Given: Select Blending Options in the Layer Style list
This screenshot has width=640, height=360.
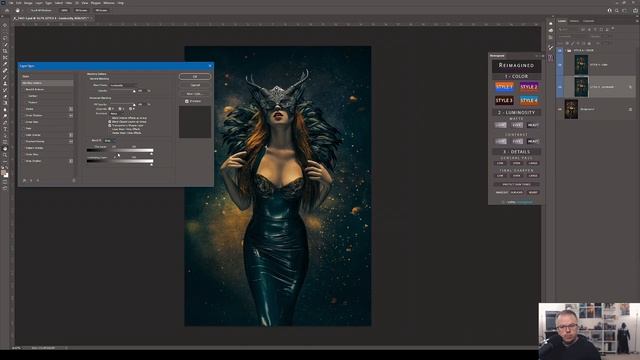Looking at the screenshot, I should tap(47, 83).
